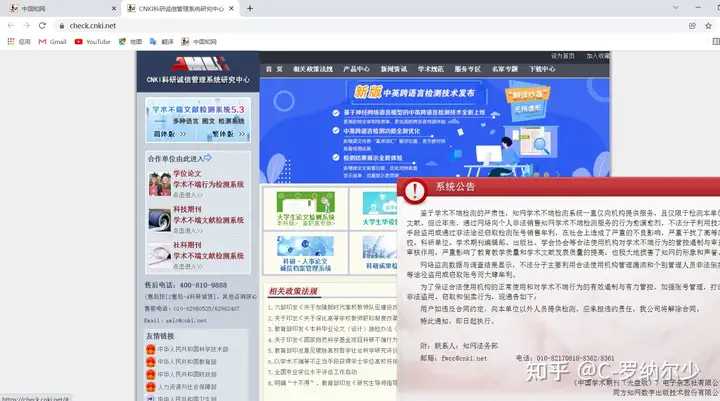
Task: Click the lock icon beside check.cnki.net
Action: pyautogui.click(x=62, y=26)
